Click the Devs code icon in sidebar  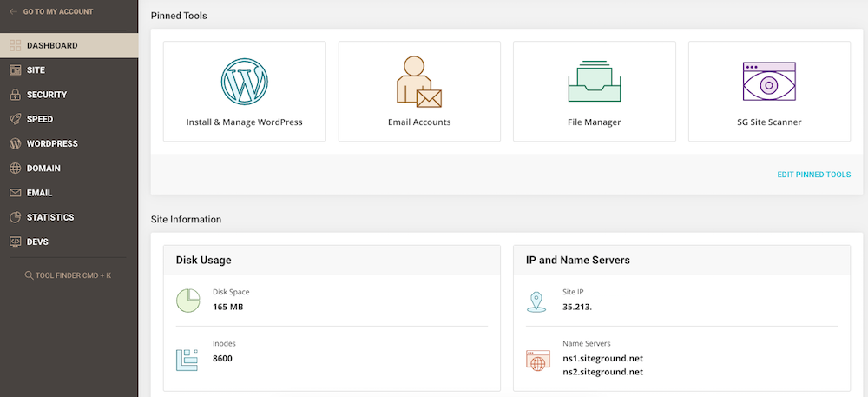(15, 242)
